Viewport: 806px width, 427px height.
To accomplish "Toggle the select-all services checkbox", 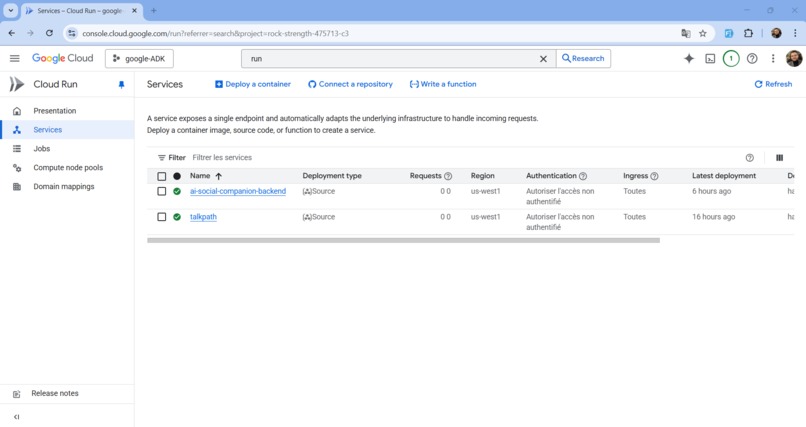I will click(161, 176).
